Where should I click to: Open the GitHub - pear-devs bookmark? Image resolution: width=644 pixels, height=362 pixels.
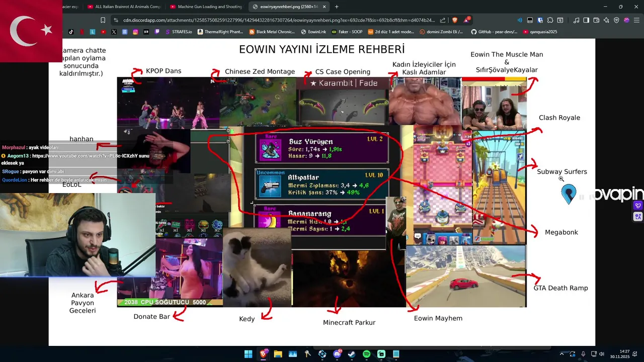pyautogui.click(x=495, y=32)
